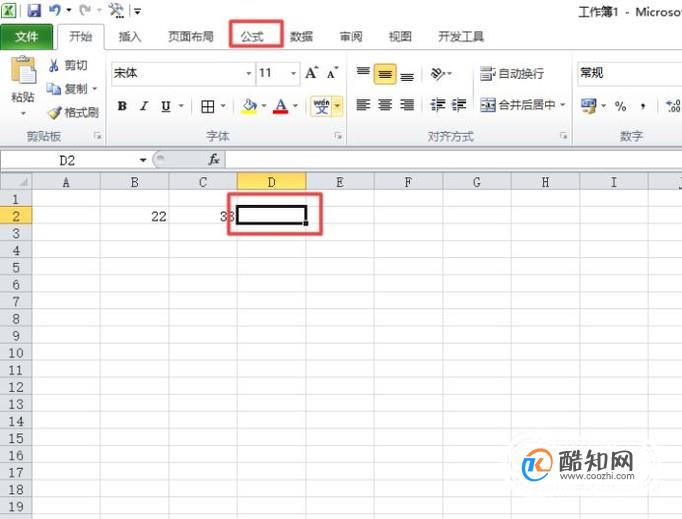This screenshot has height=519, width=682.
Task: Apply the yellow fill color bucket
Action: [x=249, y=106]
